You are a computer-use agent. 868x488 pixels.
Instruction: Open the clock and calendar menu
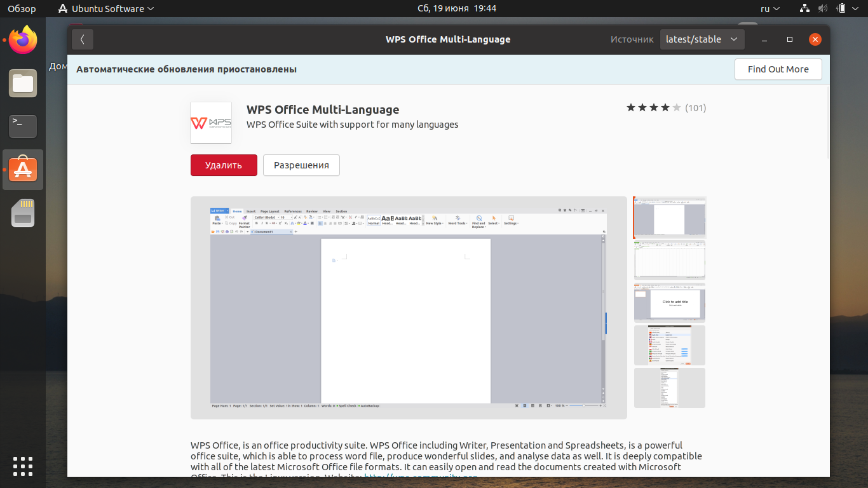pos(457,8)
